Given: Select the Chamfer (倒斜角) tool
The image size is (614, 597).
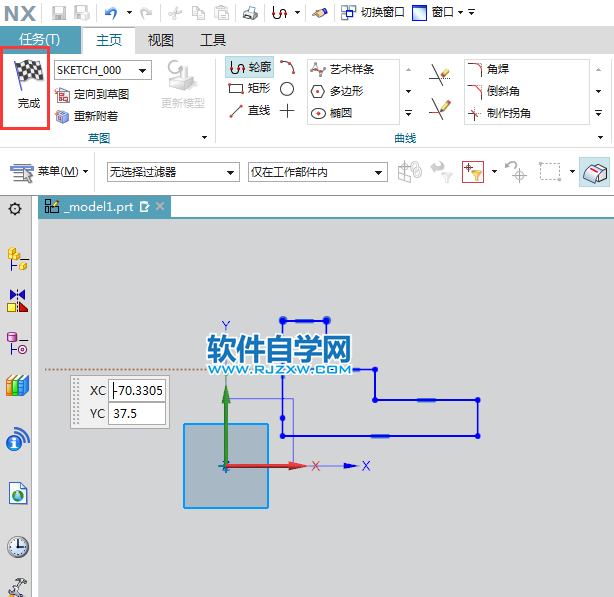Looking at the screenshot, I should [x=493, y=91].
